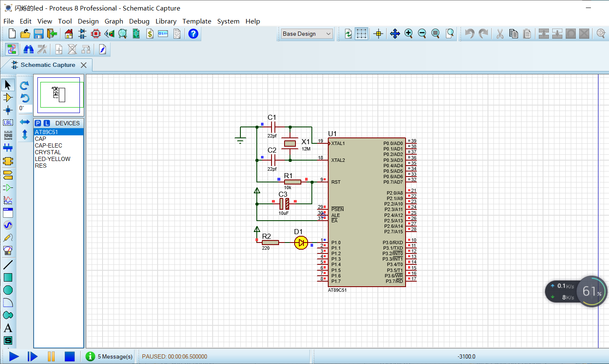The width and height of the screenshot is (609, 364).
Task: Open the Base Design variant dropdown
Action: [x=307, y=34]
